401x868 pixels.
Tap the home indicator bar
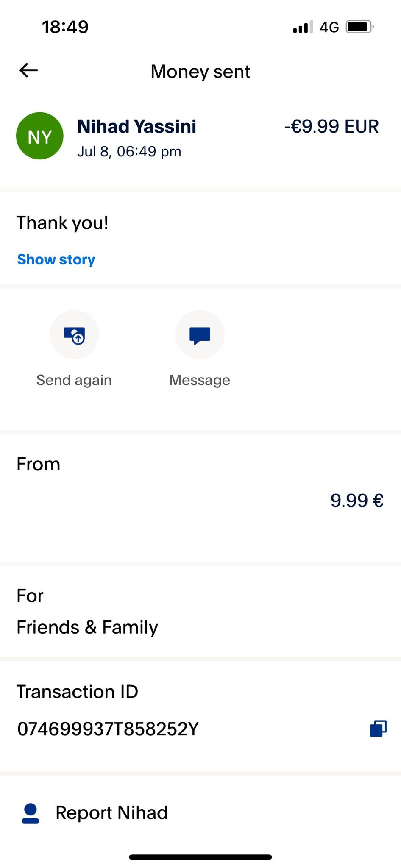point(200,857)
